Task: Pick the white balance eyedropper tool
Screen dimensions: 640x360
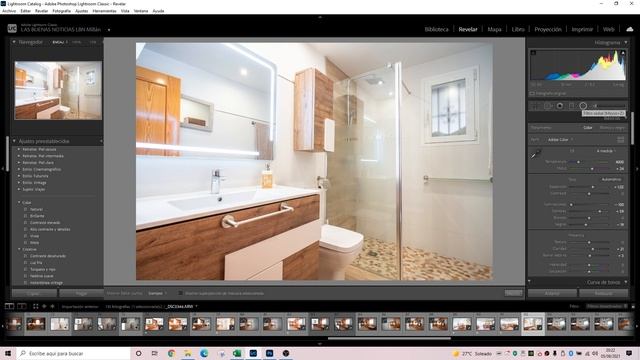Action: pos(536,154)
